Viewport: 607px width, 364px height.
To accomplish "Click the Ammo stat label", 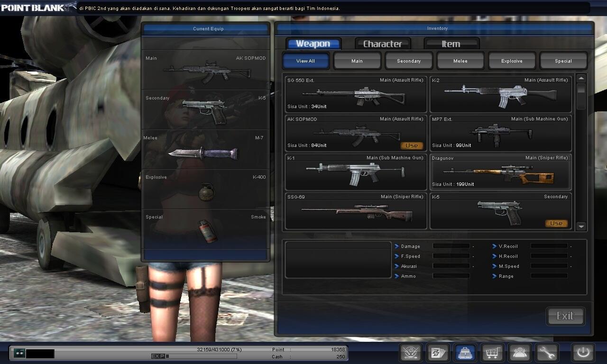I will tap(408, 276).
